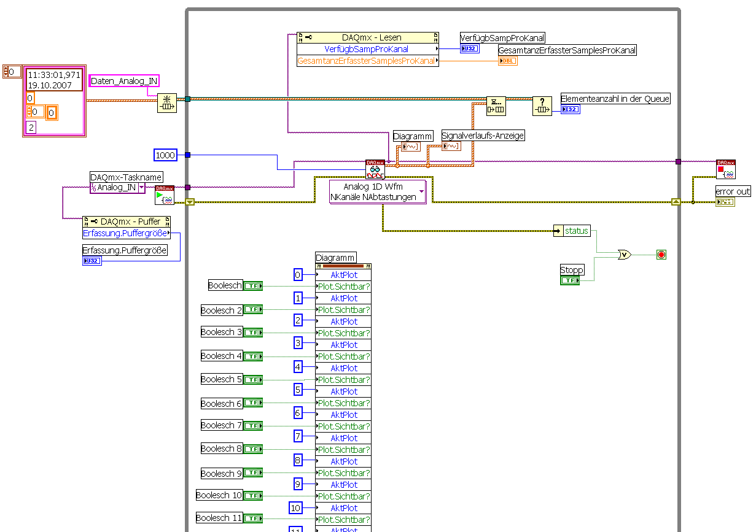The width and height of the screenshot is (756, 532).
Task: Click Erfassung.Puffergröße U32 indicator terminal
Action: click(92, 261)
